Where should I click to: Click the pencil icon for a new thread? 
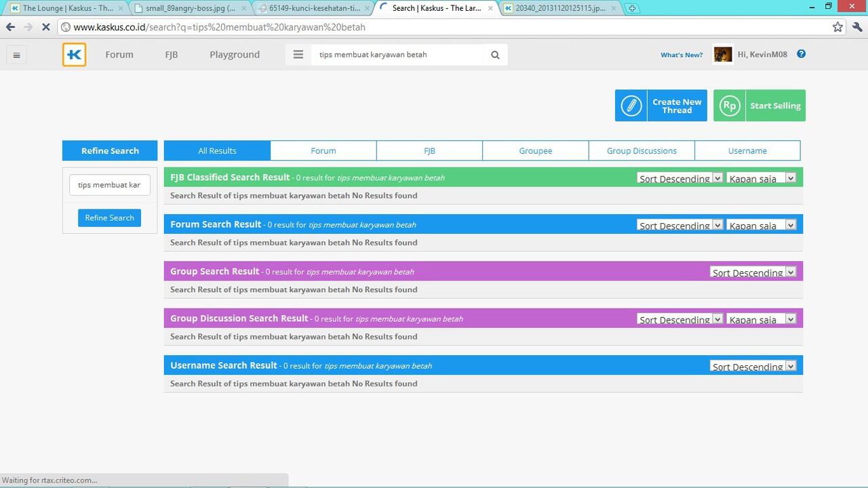631,106
